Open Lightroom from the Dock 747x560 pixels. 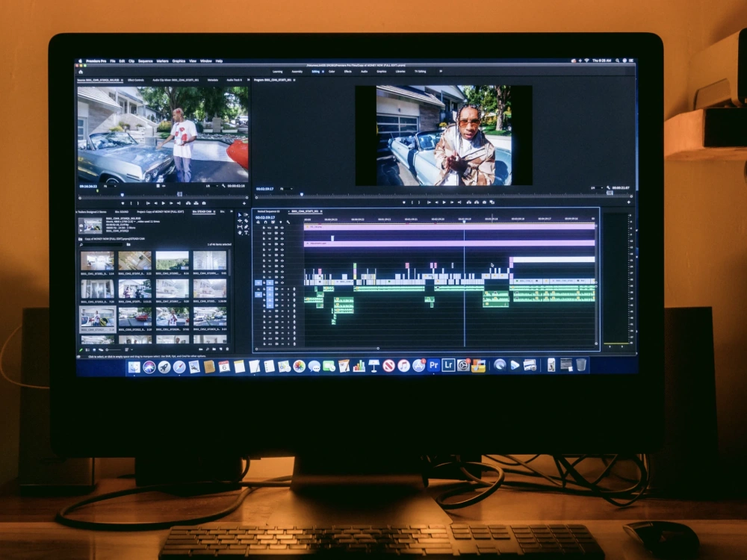pos(448,366)
